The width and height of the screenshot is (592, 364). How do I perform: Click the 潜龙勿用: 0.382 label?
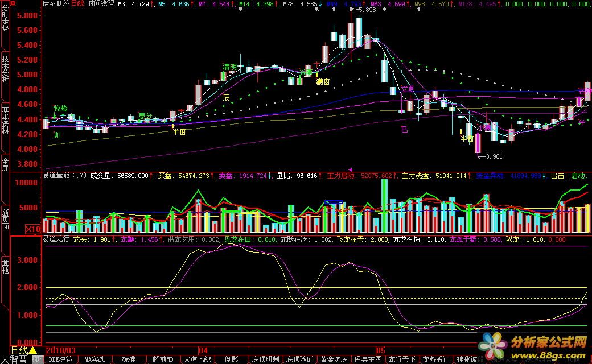tap(194, 239)
